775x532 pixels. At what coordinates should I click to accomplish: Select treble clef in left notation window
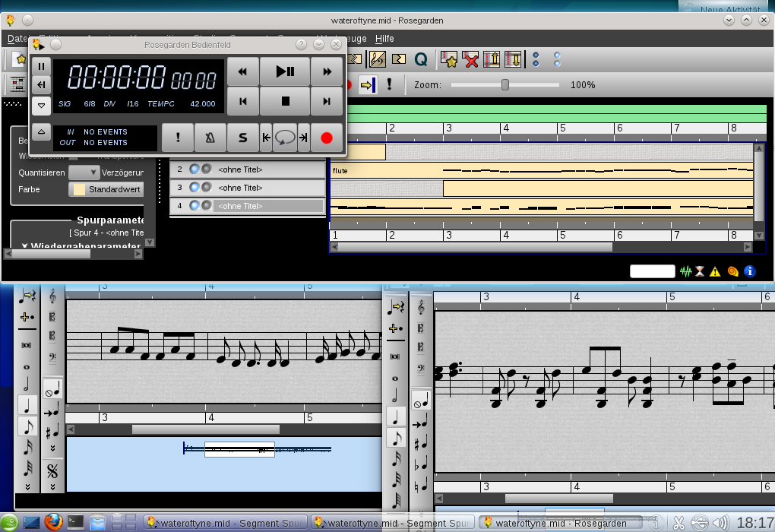point(52,296)
